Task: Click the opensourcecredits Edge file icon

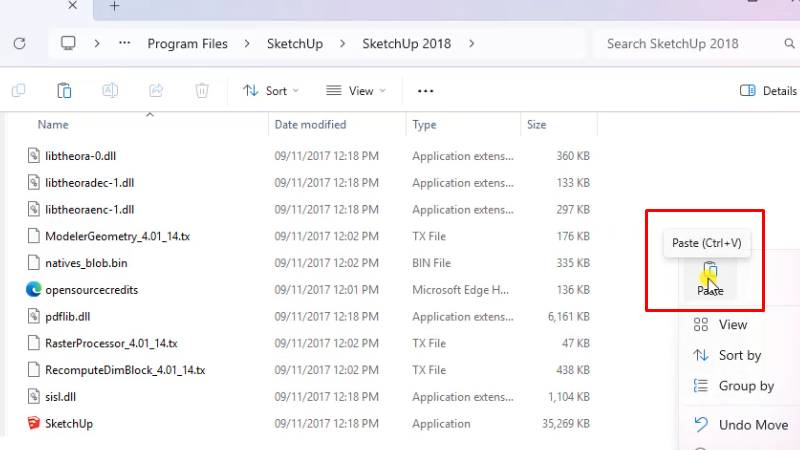Action: [x=35, y=290]
